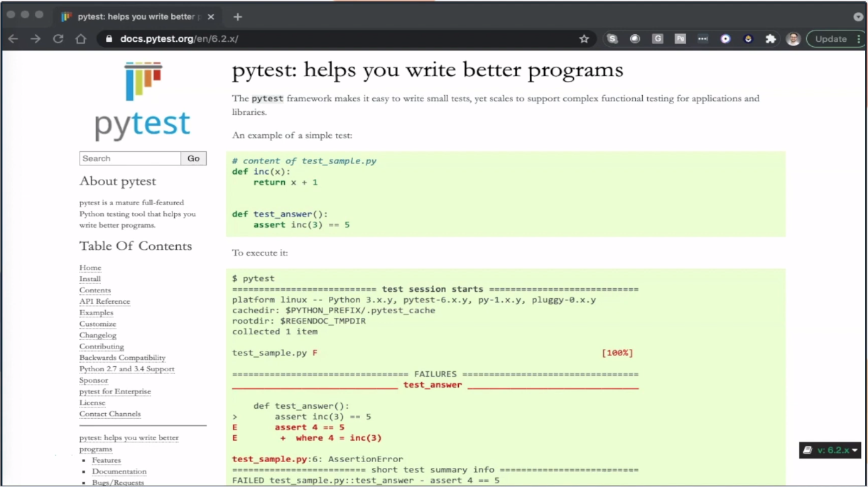
Task: Open the Customize link
Action: point(98,324)
